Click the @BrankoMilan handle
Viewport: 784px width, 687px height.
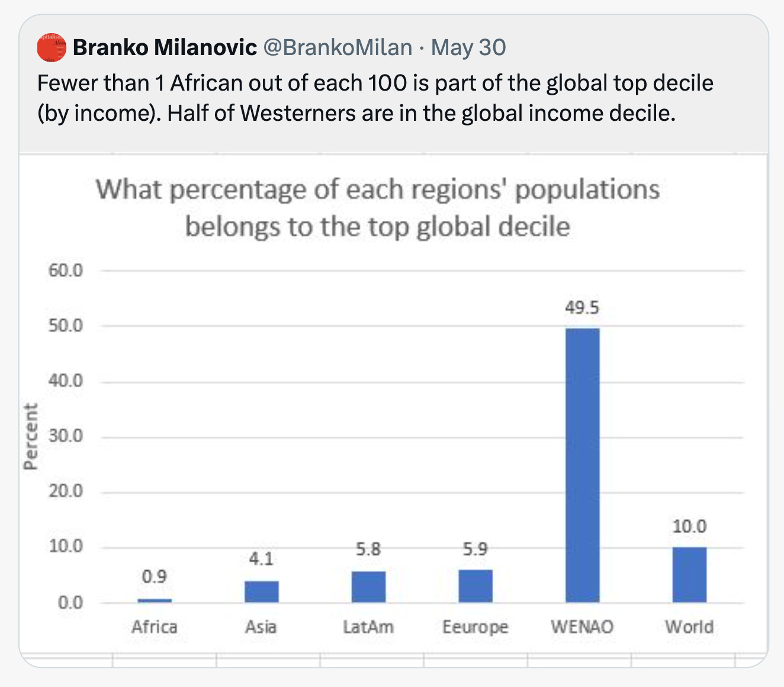coord(337,47)
